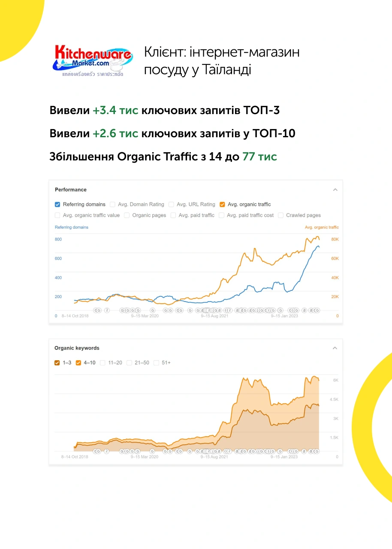Screen dimensions: 392x549
Task: Enable the Avg. Domain Rating checkbox
Action: pyautogui.click(x=112, y=205)
